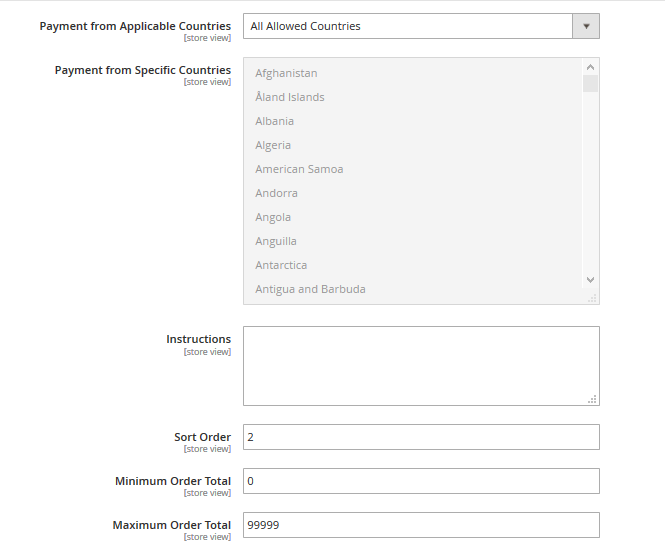Viewport: 665px width, 559px height.
Task: Pick Anguilla in the specific countries list
Action: (x=276, y=241)
